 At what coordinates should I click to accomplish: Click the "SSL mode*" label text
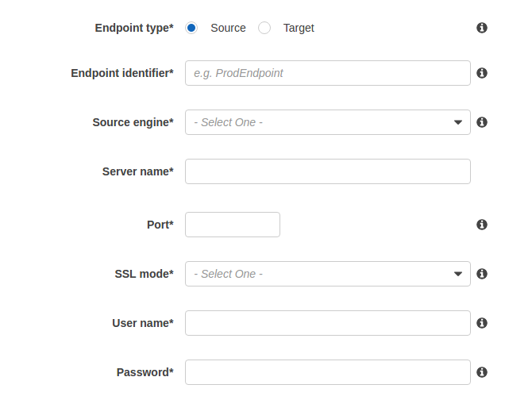pyautogui.click(x=144, y=274)
